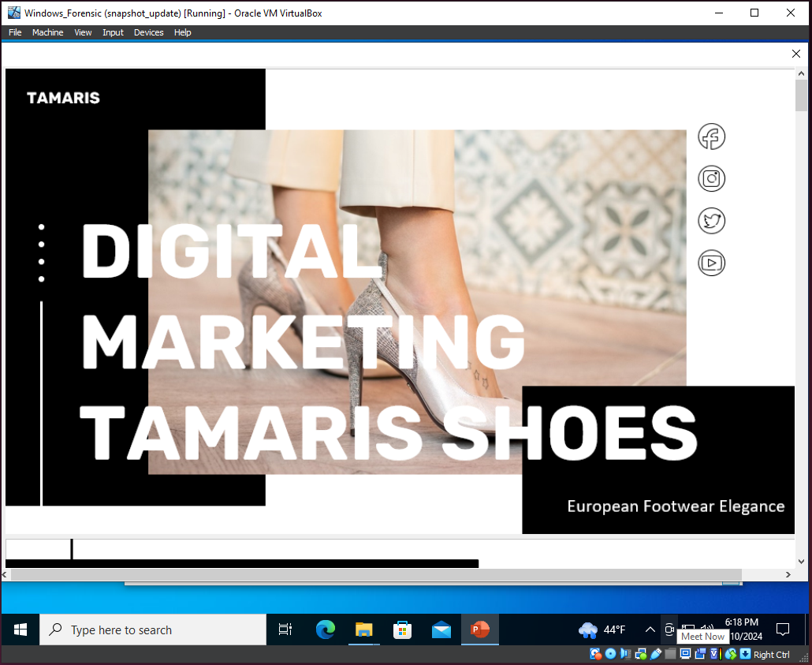Image resolution: width=812 pixels, height=665 pixels.
Task: Open the Task View button
Action: (285, 630)
